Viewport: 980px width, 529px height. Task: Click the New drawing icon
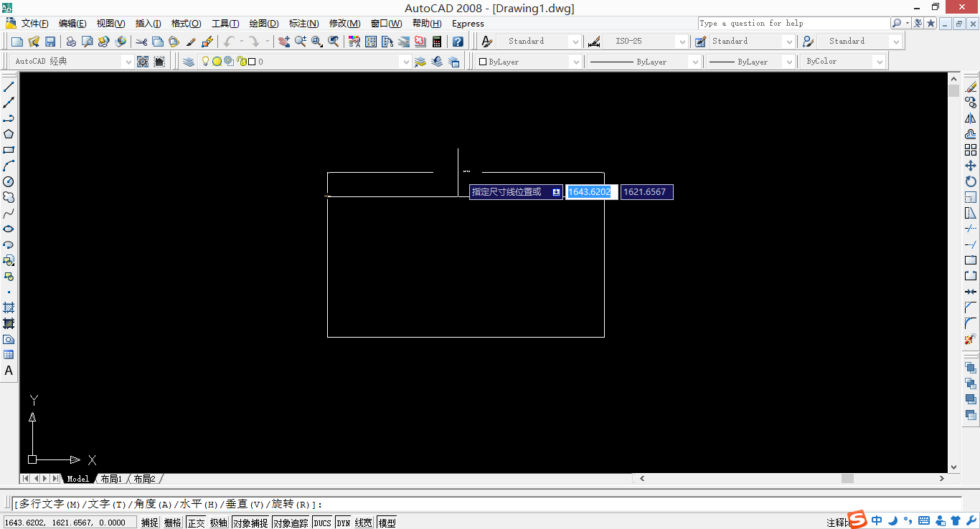(x=17, y=42)
